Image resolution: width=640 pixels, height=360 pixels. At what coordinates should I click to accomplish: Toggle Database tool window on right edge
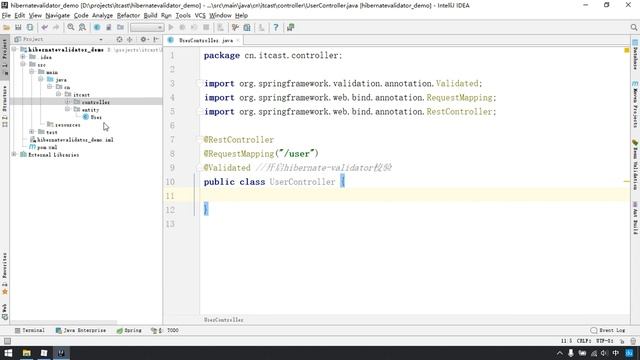pyautogui.click(x=635, y=55)
